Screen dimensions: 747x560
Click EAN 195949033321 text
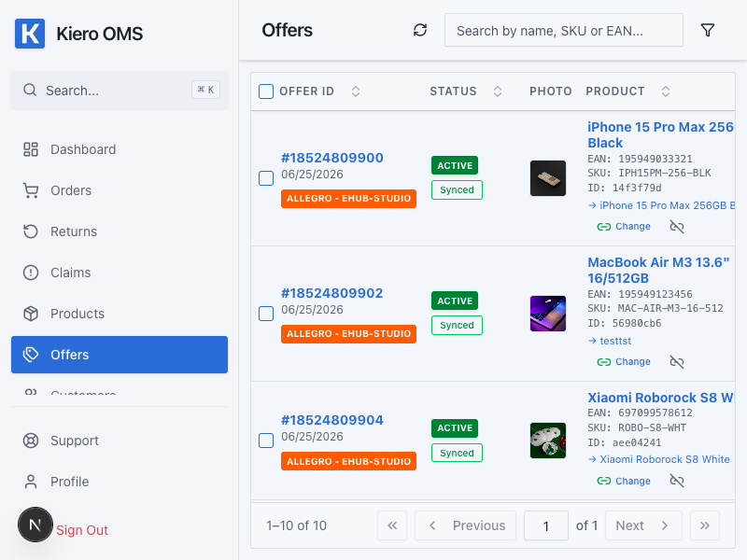[640, 159]
